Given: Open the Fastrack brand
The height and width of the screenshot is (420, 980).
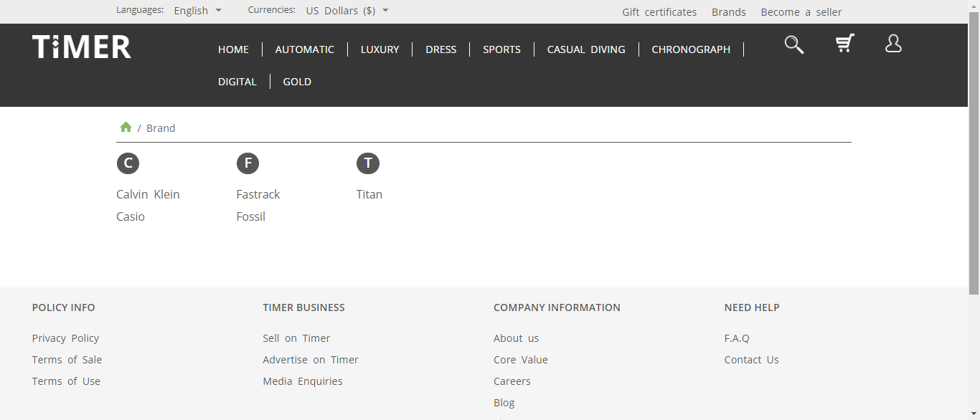Looking at the screenshot, I should click(258, 194).
